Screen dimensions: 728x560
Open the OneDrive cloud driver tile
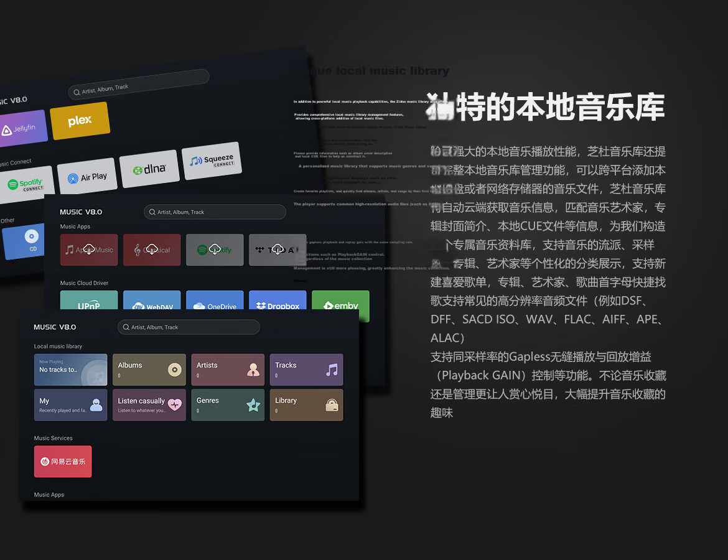pyautogui.click(x=215, y=300)
